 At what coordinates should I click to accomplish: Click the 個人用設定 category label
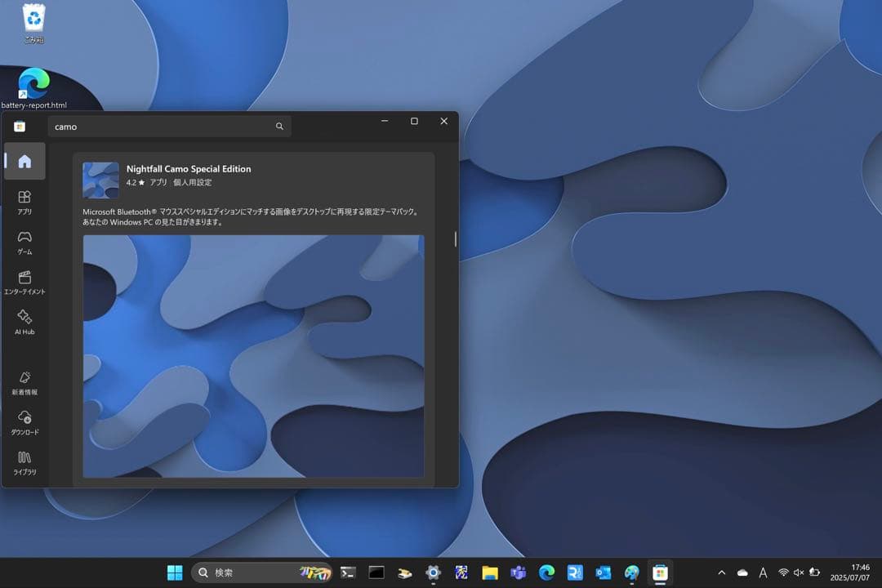(193, 182)
